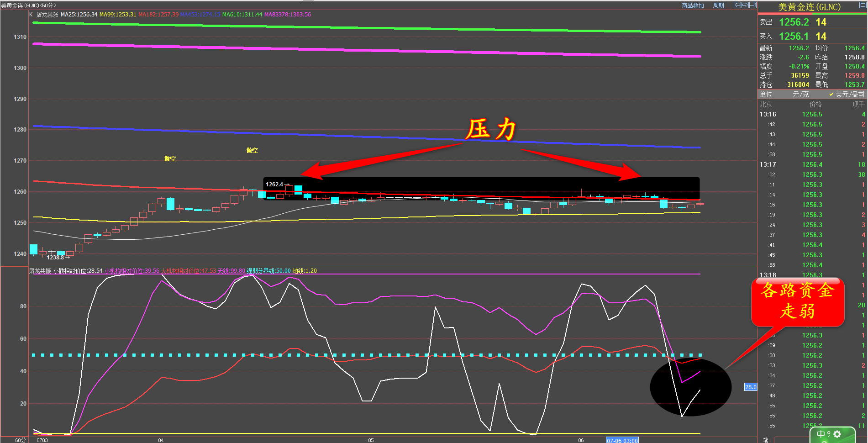This screenshot has width=868, height=443.
Task: Select 元/克 unit option
Action: (800, 94)
